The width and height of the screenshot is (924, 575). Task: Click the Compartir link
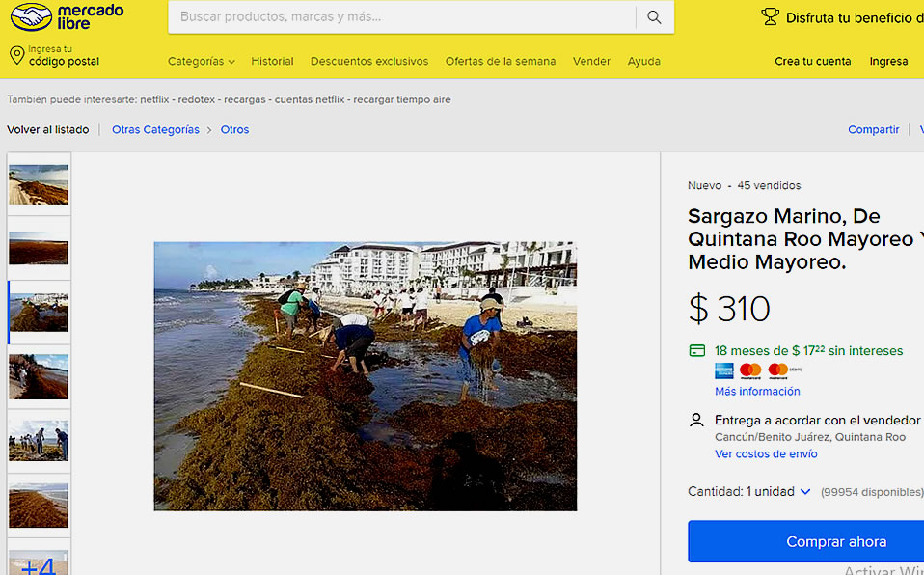[873, 129]
